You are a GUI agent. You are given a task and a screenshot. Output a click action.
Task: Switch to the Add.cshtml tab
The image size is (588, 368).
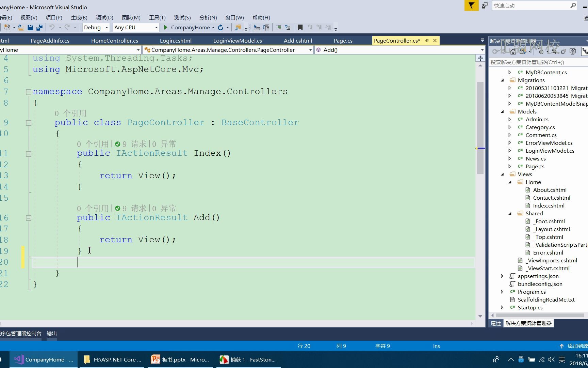pyautogui.click(x=298, y=41)
